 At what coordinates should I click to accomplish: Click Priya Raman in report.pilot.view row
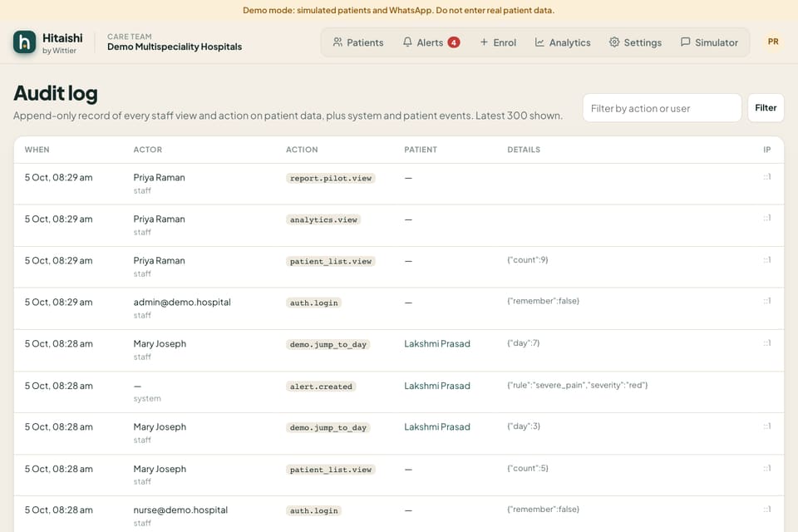click(x=160, y=177)
